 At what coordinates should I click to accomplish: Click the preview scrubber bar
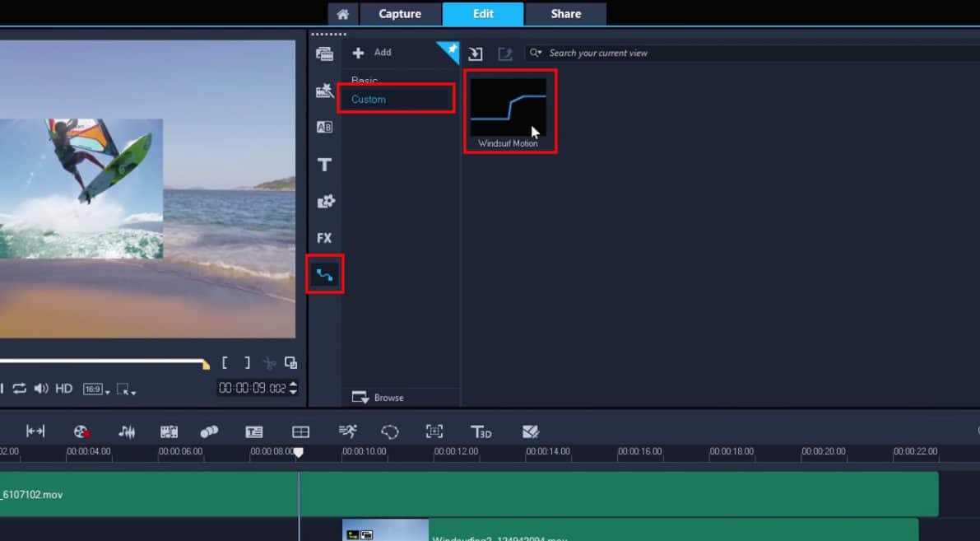click(x=103, y=361)
